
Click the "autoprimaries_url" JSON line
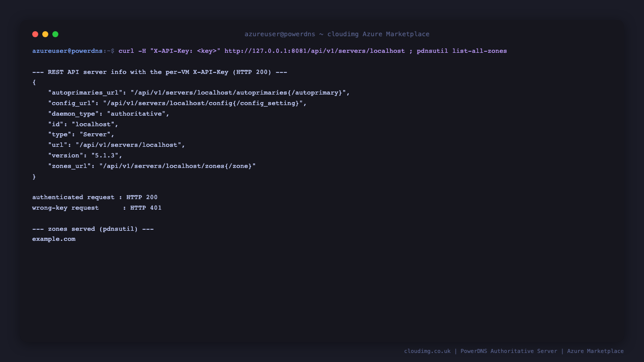click(x=199, y=93)
